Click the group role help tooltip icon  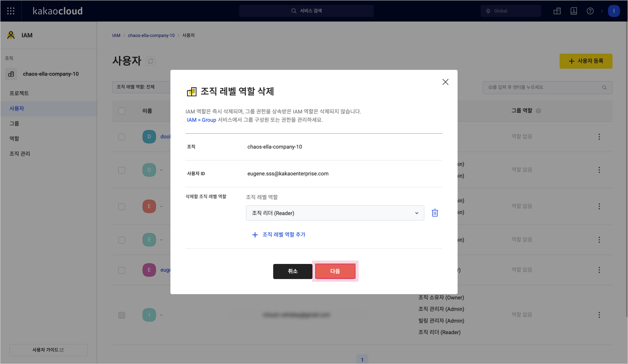[x=538, y=111]
